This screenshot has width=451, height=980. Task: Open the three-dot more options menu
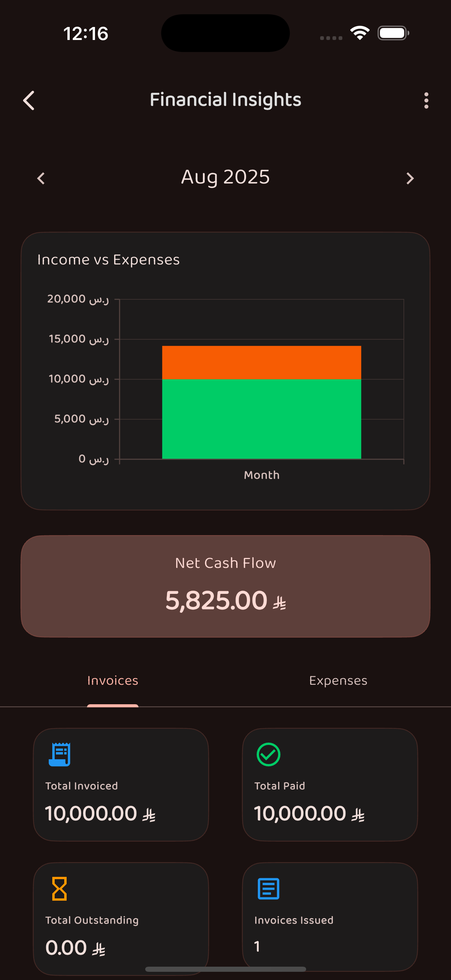pos(426,100)
